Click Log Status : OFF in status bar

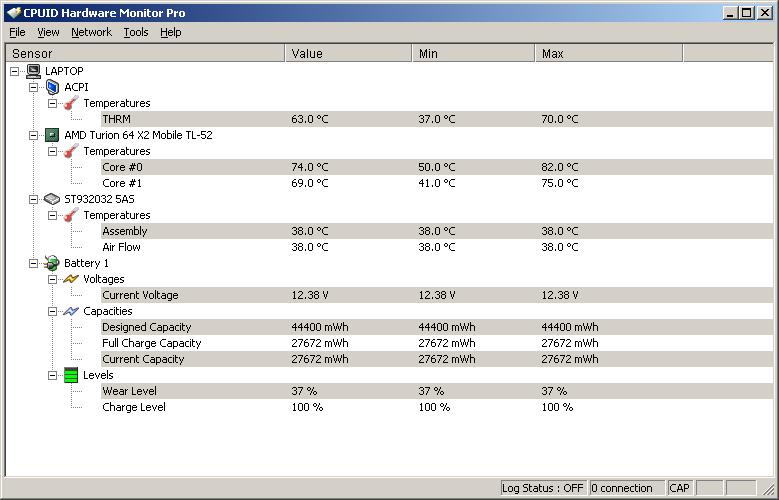[543, 488]
